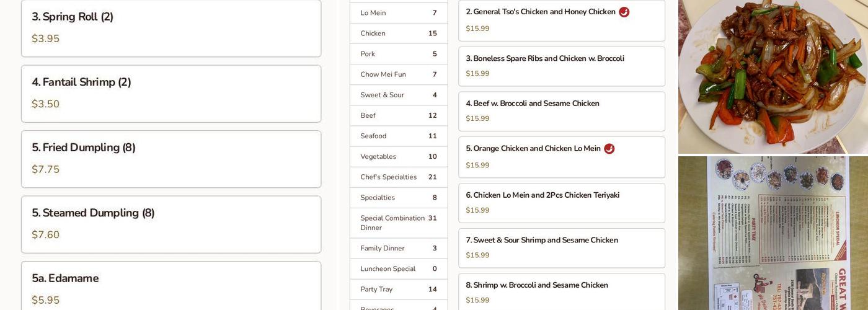Select the Party Tray category

pos(398,290)
